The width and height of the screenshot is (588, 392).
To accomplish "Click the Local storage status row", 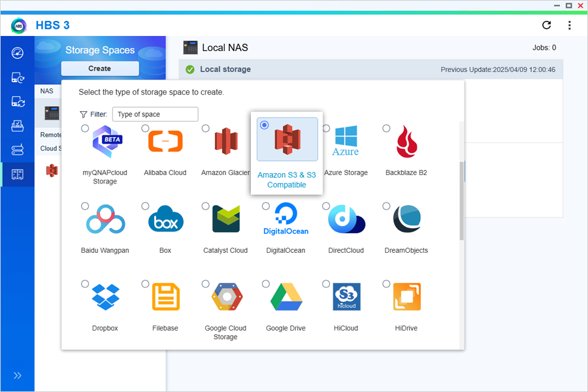I will click(x=371, y=69).
